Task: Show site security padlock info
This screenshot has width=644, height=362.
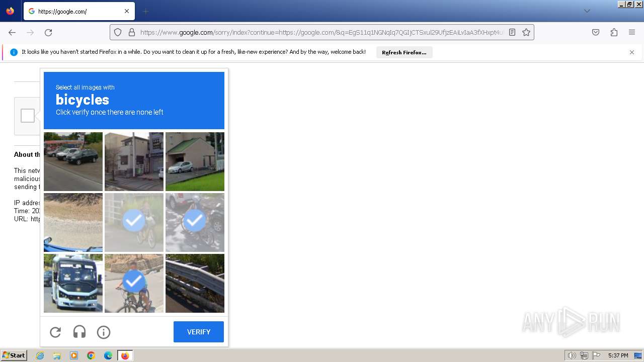Action: click(x=132, y=32)
